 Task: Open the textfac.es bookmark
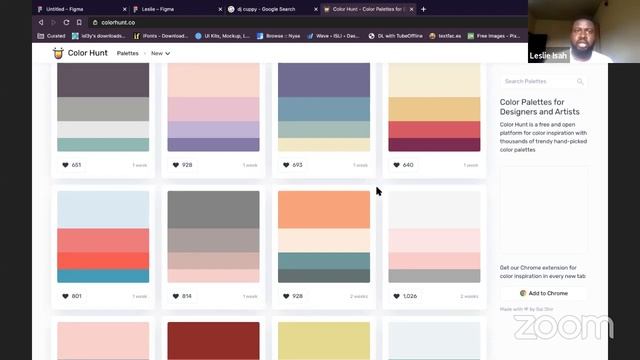pos(445,36)
